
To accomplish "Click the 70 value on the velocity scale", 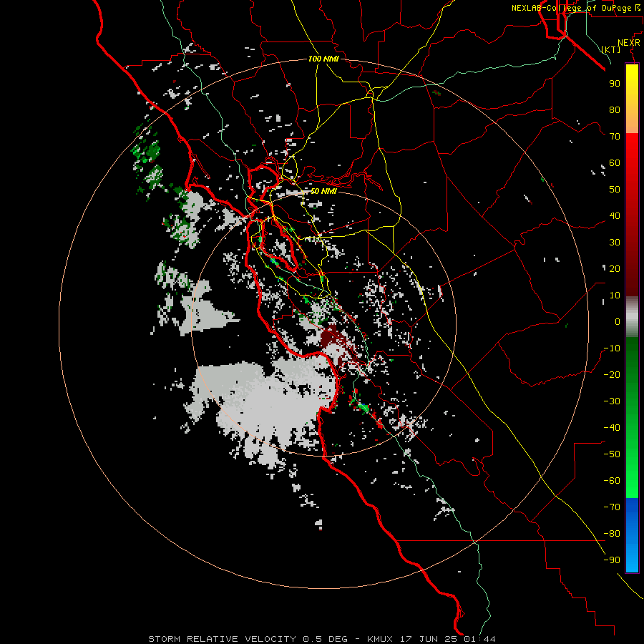I will coord(615,137).
